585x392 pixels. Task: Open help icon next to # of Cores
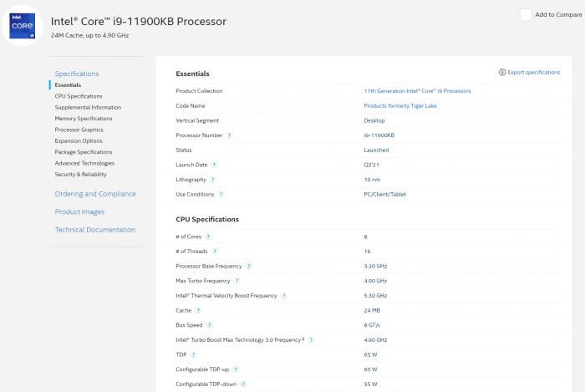tap(208, 237)
